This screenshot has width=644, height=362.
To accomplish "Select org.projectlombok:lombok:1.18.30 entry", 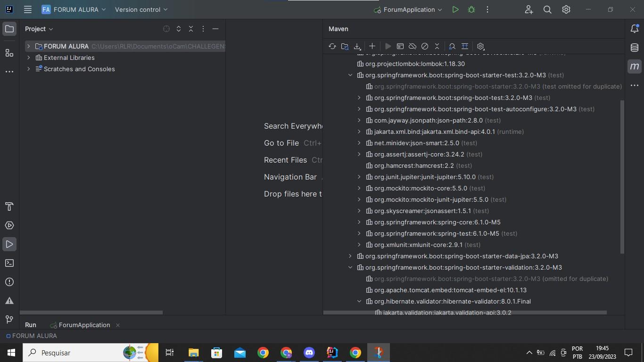I will 411,64.
